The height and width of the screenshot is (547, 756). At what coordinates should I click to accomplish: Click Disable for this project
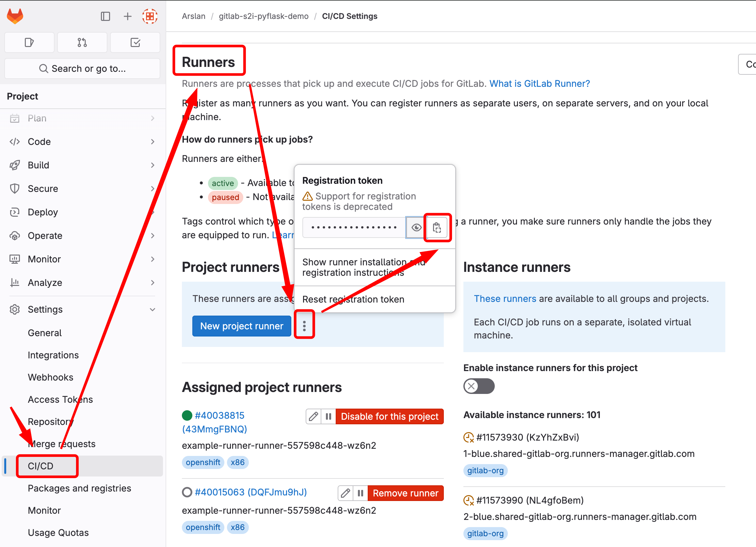point(390,416)
